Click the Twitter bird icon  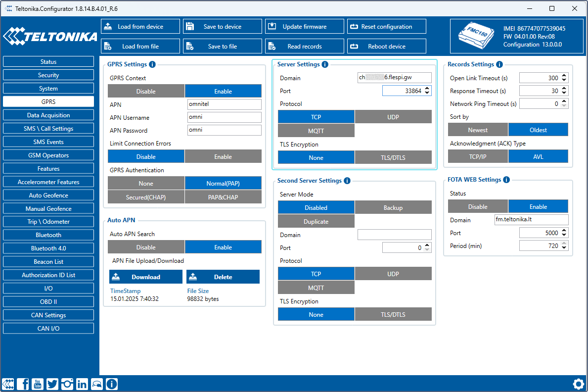coord(52,384)
